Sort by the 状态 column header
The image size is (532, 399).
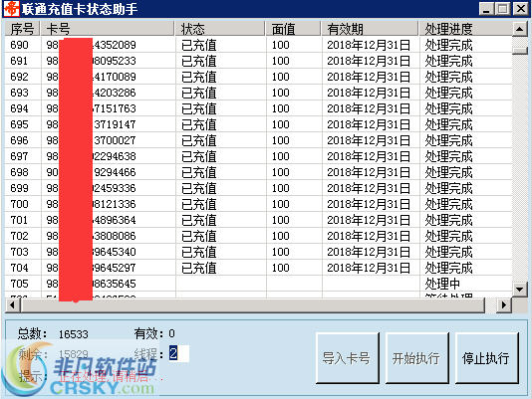[220, 29]
